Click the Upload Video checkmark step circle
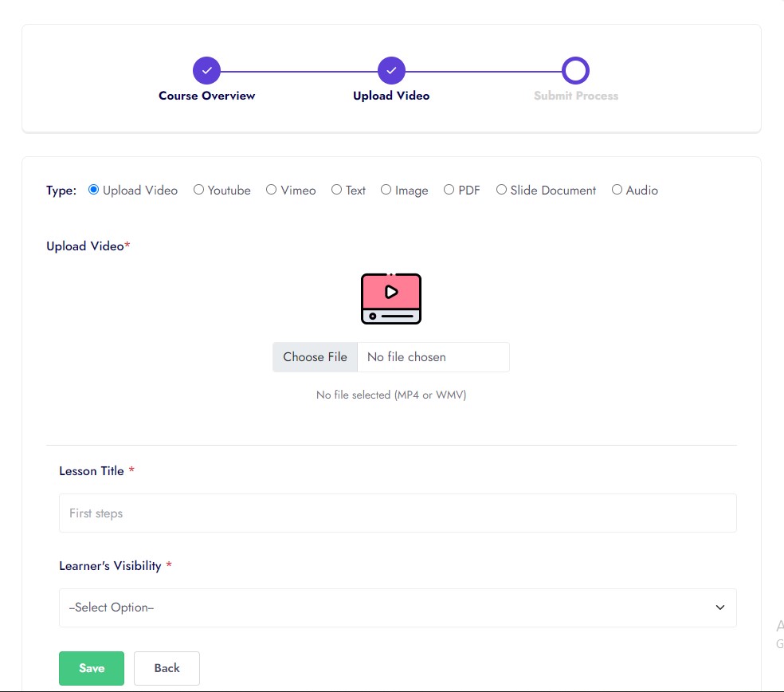Image resolution: width=784 pixels, height=692 pixels. [x=391, y=70]
